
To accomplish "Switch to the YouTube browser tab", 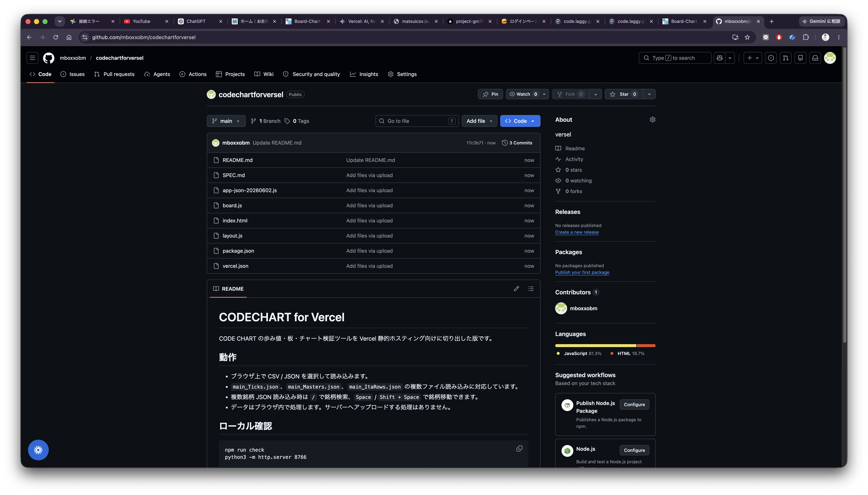I will 141,21.
